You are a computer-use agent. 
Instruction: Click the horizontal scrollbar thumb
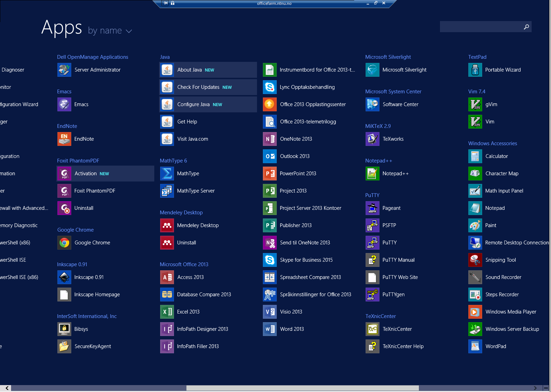coord(303,388)
